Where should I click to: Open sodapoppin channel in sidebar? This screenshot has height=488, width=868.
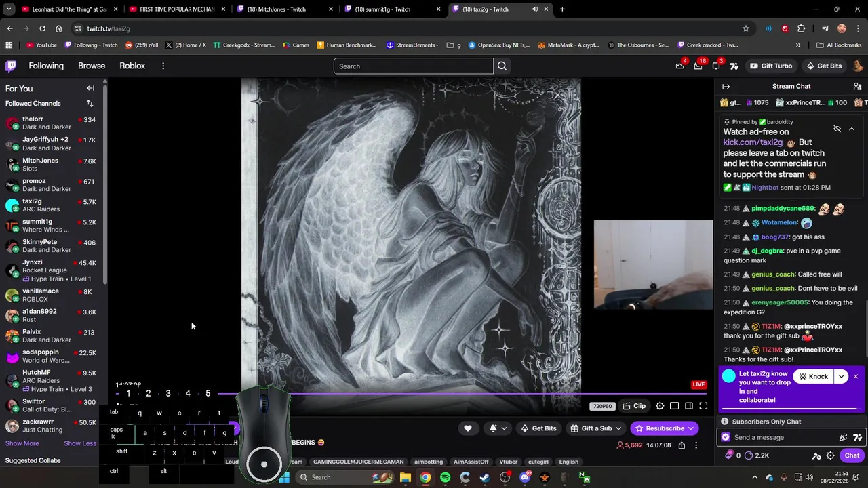click(53, 356)
